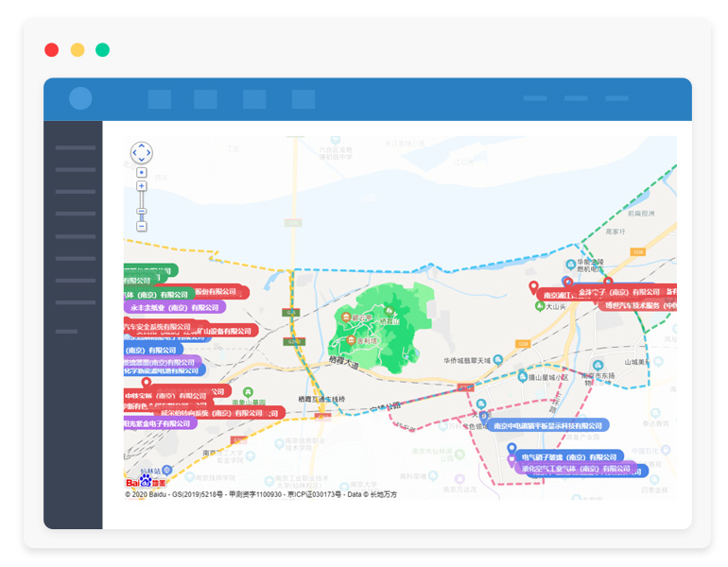Click the 南象山墓园 green POI icon
The height and width of the screenshot is (567, 728).
coord(248,392)
